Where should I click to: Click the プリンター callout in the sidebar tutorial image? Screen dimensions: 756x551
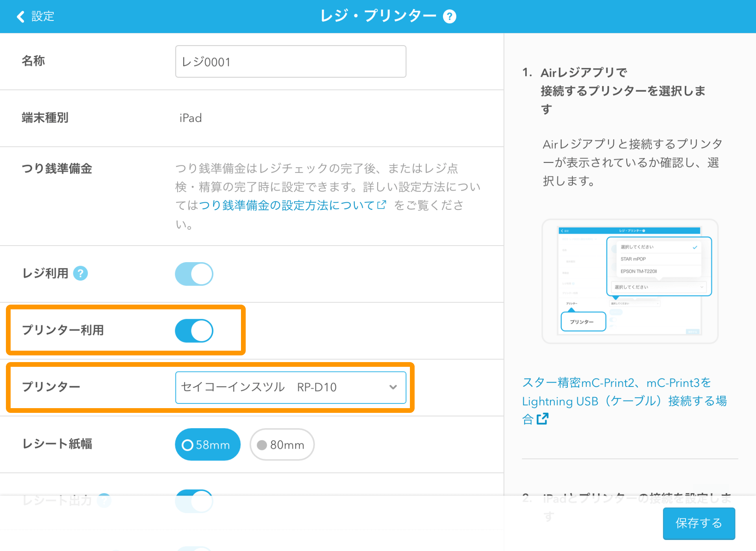[x=582, y=322]
